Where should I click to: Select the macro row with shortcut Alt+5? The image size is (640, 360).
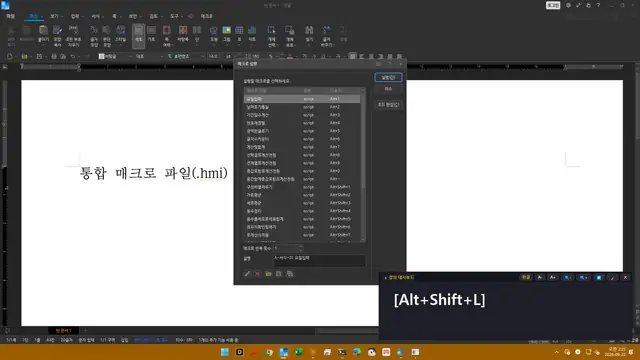(x=302, y=131)
